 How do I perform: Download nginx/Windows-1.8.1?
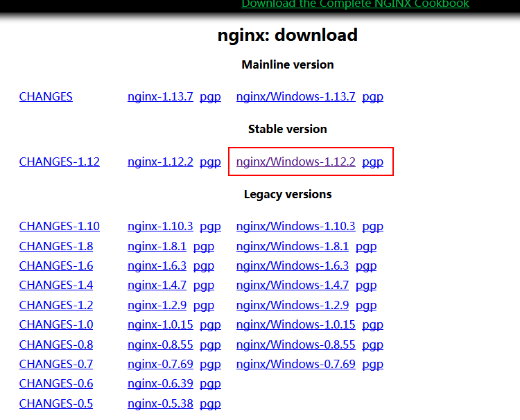pyautogui.click(x=293, y=246)
